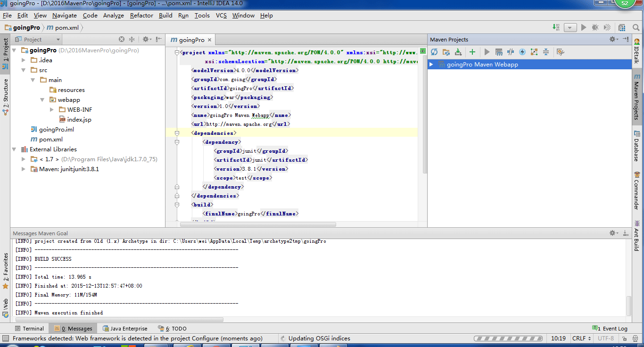Screen dimensions: 644x347
Task: Open Maven Projects panel gear menu
Action: point(613,39)
